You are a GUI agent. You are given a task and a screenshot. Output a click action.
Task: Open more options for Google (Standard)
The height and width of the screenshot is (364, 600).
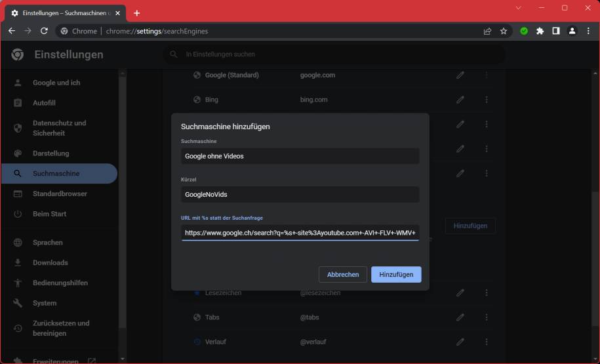coord(487,75)
